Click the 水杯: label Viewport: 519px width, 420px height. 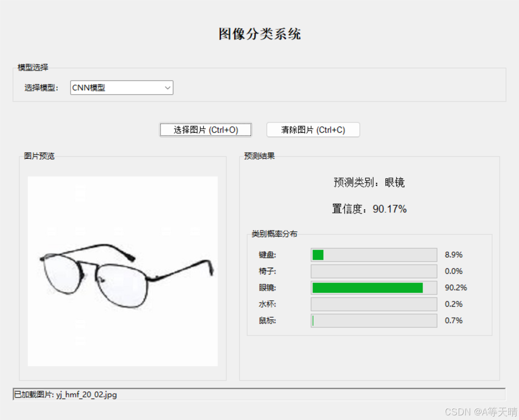click(x=268, y=304)
